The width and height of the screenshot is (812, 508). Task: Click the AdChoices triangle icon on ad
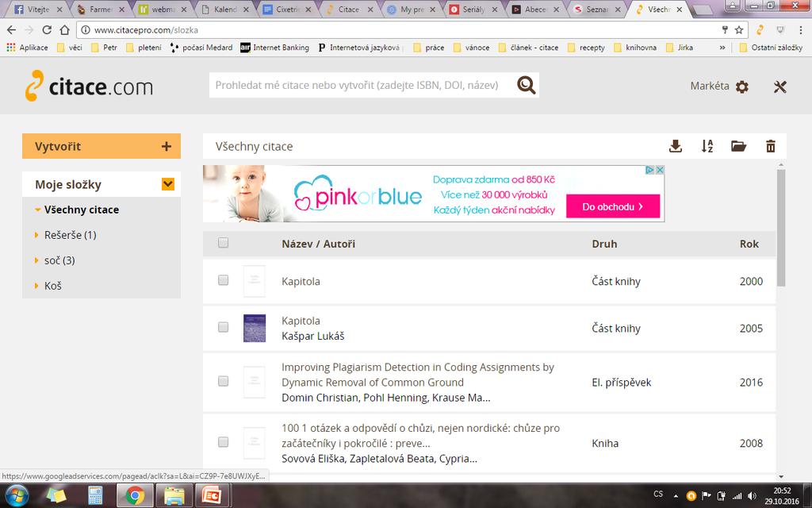pos(650,170)
